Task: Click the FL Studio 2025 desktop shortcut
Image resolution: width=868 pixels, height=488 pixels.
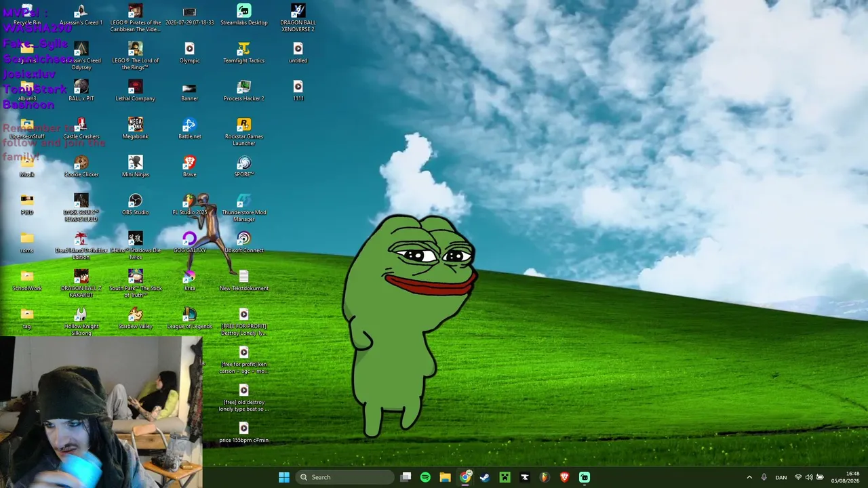Action: pyautogui.click(x=189, y=205)
